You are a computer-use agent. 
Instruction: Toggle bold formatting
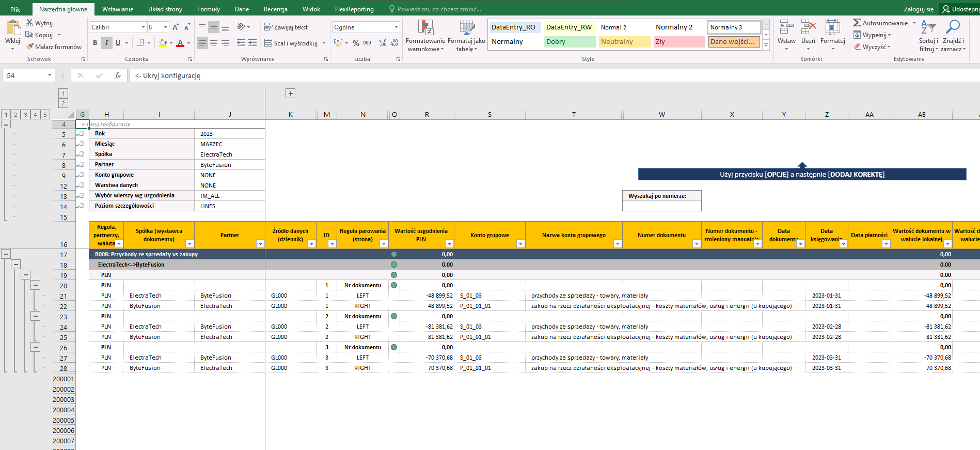point(95,43)
